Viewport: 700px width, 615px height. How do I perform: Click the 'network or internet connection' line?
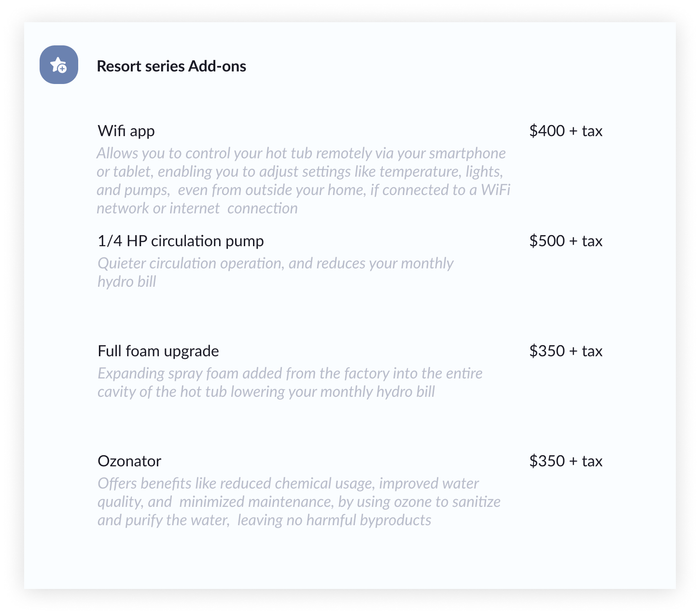coord(197,209)
